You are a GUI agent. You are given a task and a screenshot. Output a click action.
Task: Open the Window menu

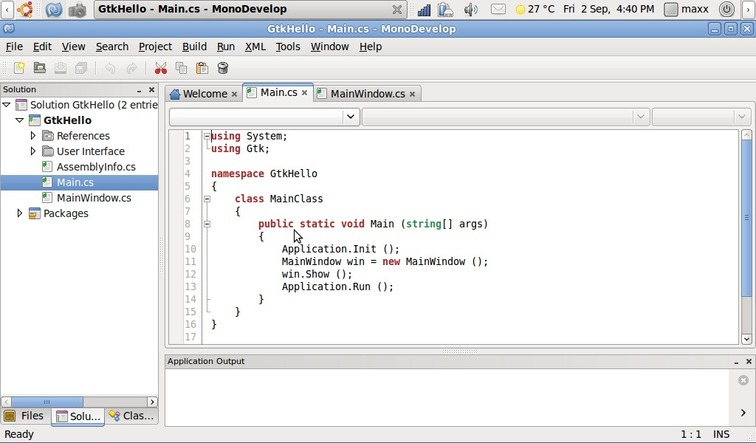point(329,47)
